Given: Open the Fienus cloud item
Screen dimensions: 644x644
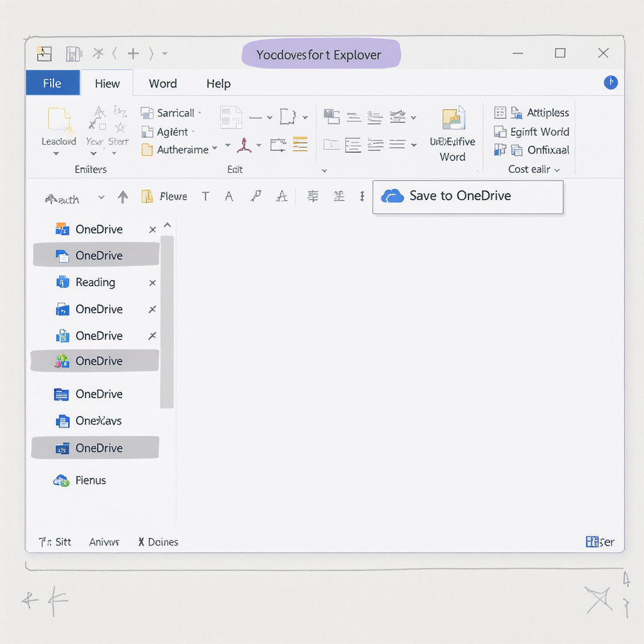Looking at the screenshot, I should [80, 480].
